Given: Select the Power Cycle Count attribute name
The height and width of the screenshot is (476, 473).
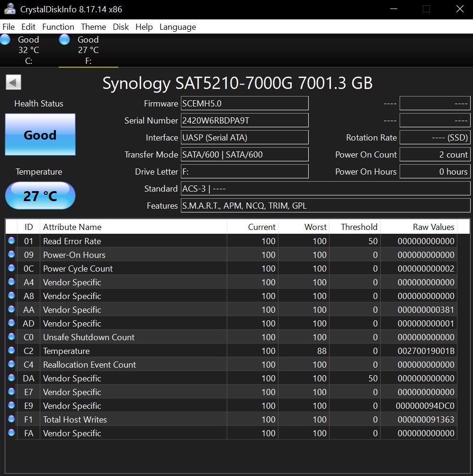Looking at the screenshot, I should (78, 268).
